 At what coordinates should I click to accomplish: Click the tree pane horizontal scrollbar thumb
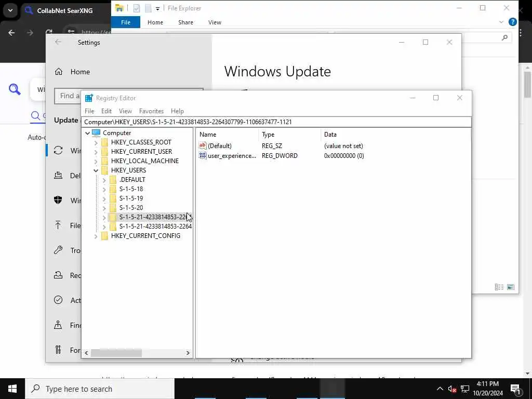(116, 353)
